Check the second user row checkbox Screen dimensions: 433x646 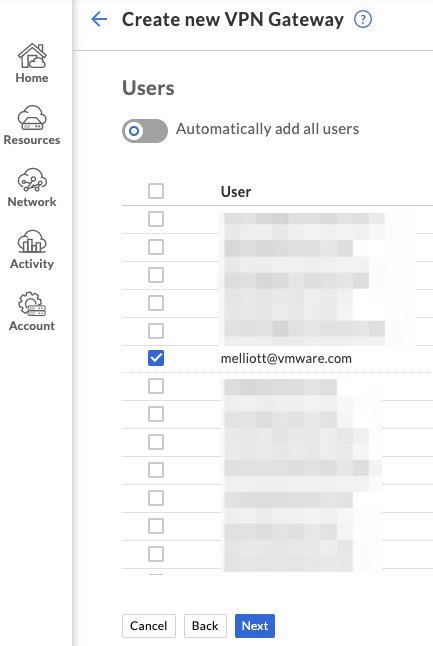[156, 247]
